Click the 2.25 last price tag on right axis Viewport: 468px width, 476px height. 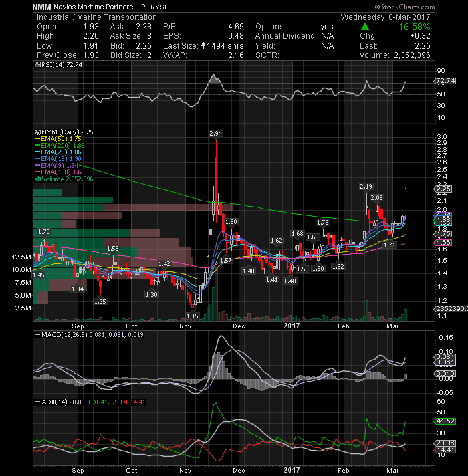443,189
